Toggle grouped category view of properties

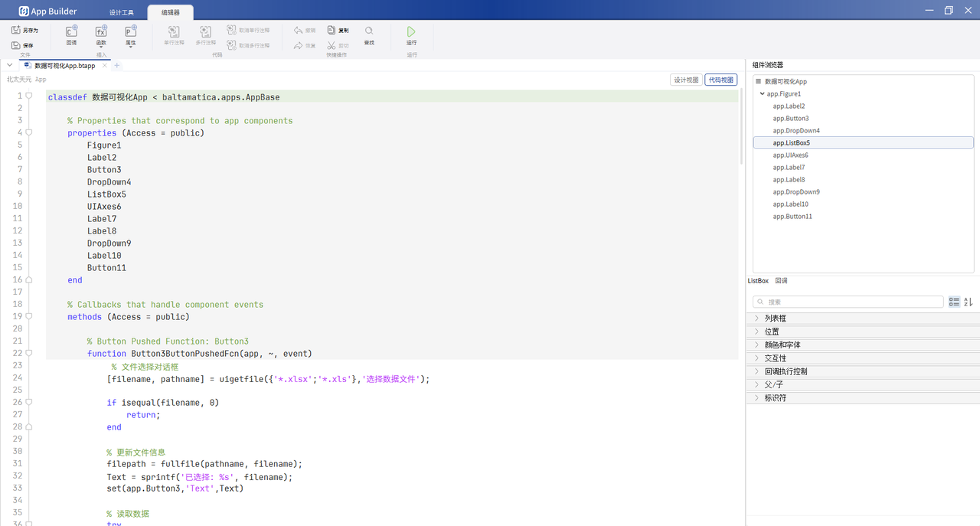tap(954, 302)
